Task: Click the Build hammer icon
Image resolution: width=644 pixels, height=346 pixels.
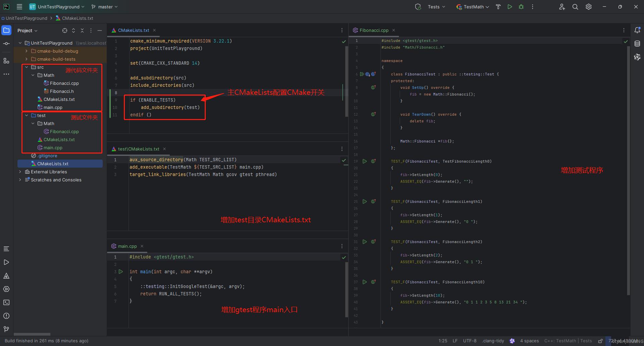Action: [x=498, y=7]
